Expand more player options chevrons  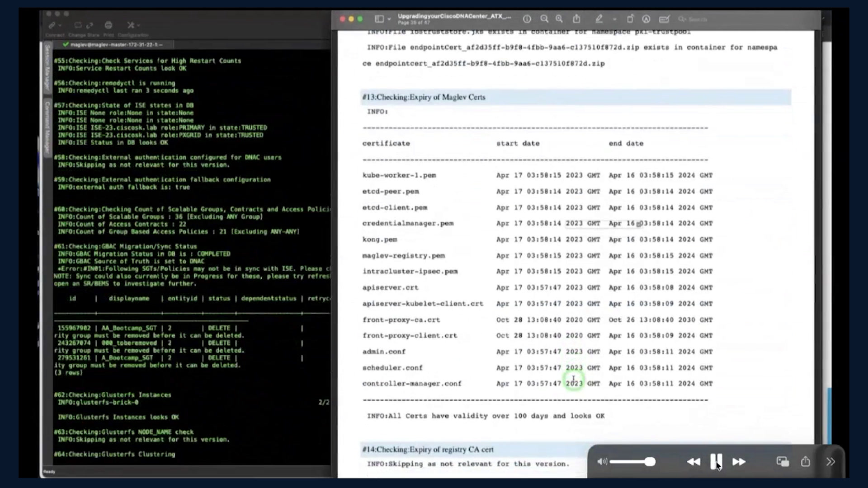(830, 462)
